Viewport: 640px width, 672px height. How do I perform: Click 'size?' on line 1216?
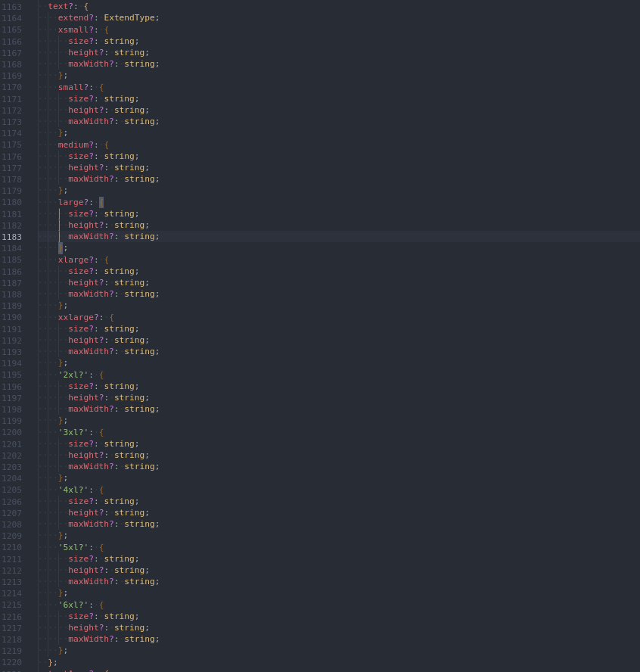tap(81, 616)
